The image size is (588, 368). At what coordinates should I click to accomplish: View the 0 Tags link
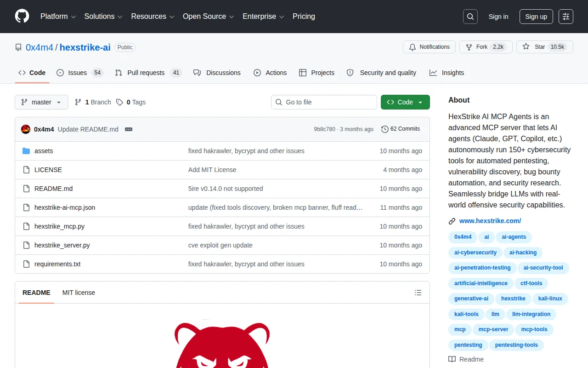[x=131, y=102]
